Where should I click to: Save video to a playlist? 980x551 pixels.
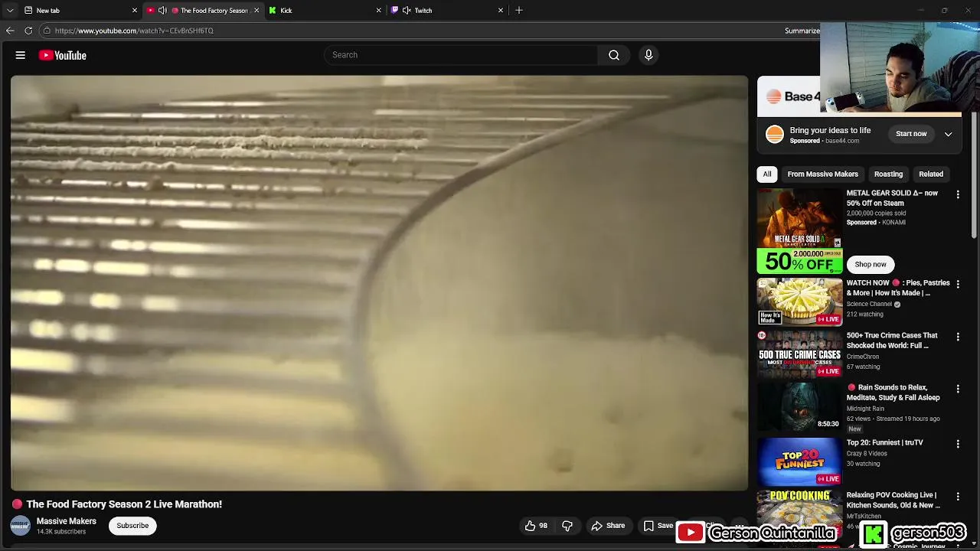click(x=658, y=526)
